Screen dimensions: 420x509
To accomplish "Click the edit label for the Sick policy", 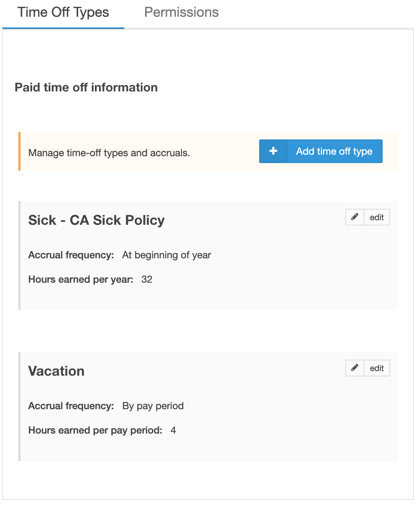I will pos(377,217).
